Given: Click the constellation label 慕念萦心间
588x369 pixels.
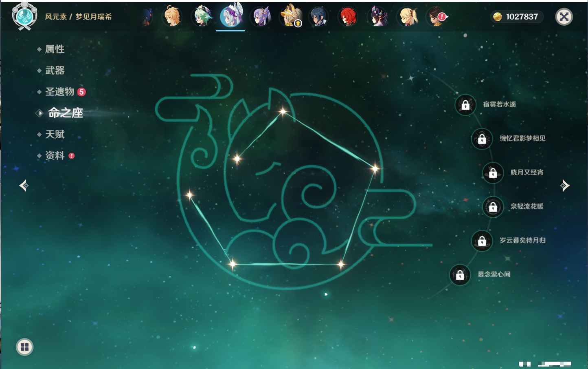Looking at the screenshot, I should 494,274.
